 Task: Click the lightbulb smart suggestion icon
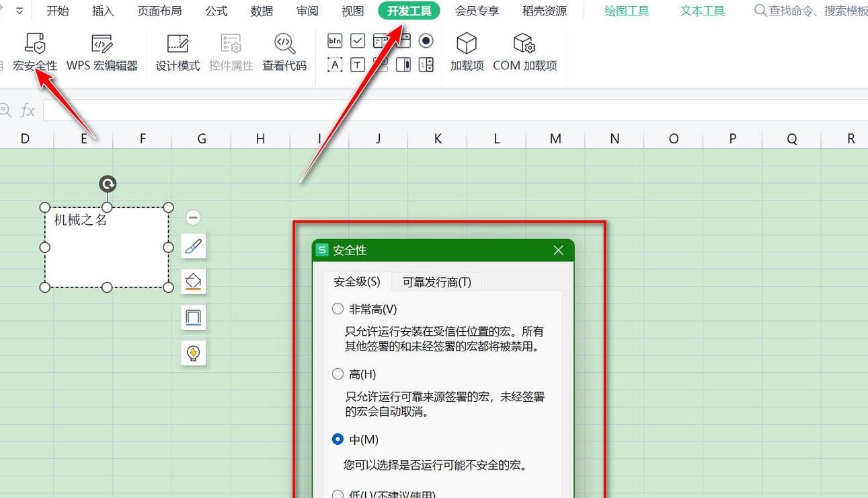click(x=194, y=353)
